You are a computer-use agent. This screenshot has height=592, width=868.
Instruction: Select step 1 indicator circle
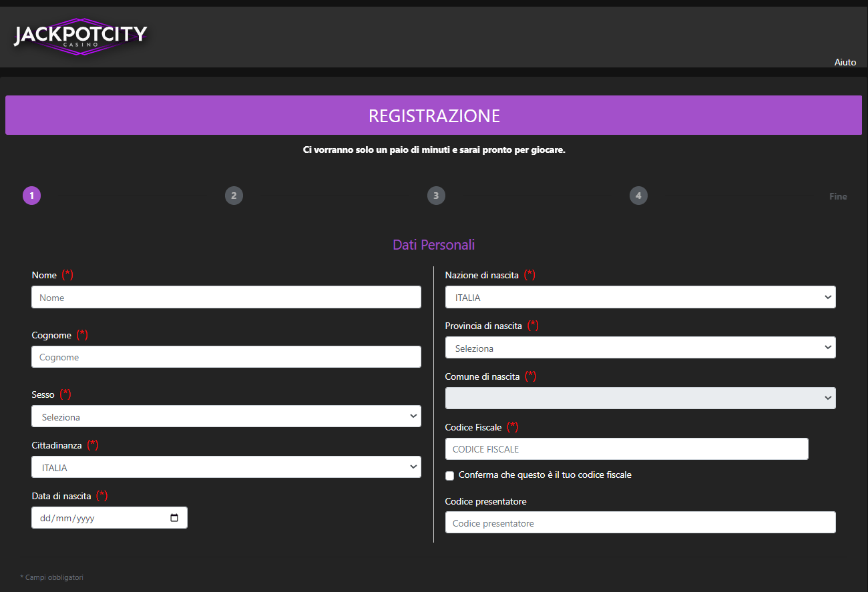31,196
